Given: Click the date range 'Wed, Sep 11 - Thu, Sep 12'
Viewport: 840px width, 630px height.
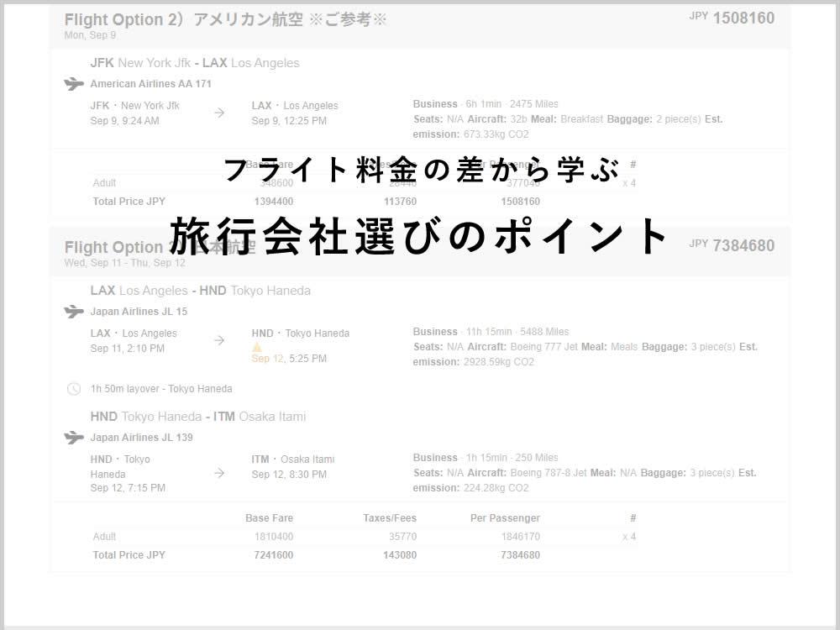Looking at the screenshot, I should click(125, 263).
